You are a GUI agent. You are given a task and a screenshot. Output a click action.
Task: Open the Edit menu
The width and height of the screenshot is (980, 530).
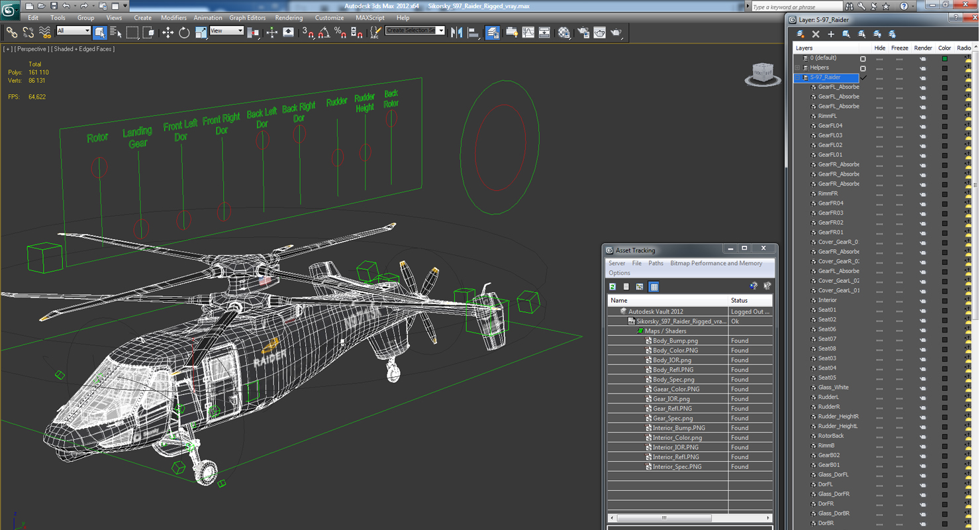33,18
